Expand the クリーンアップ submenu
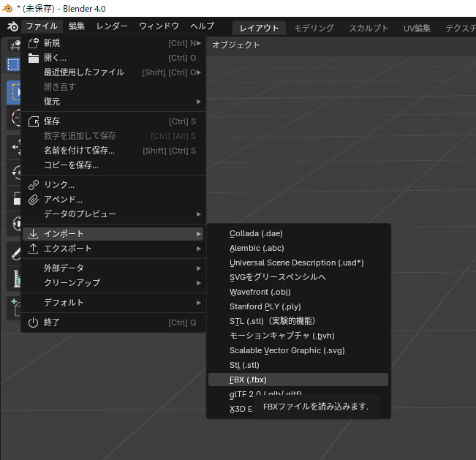This screenshot has width=476, height=460. pos(113,283)
